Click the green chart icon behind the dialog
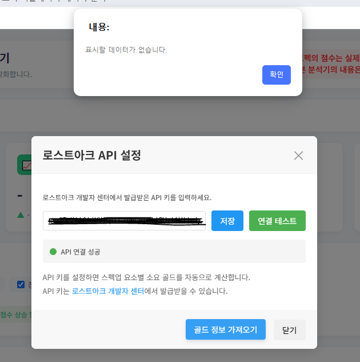The width and height of the screenshot is (360, 362). 24,165
